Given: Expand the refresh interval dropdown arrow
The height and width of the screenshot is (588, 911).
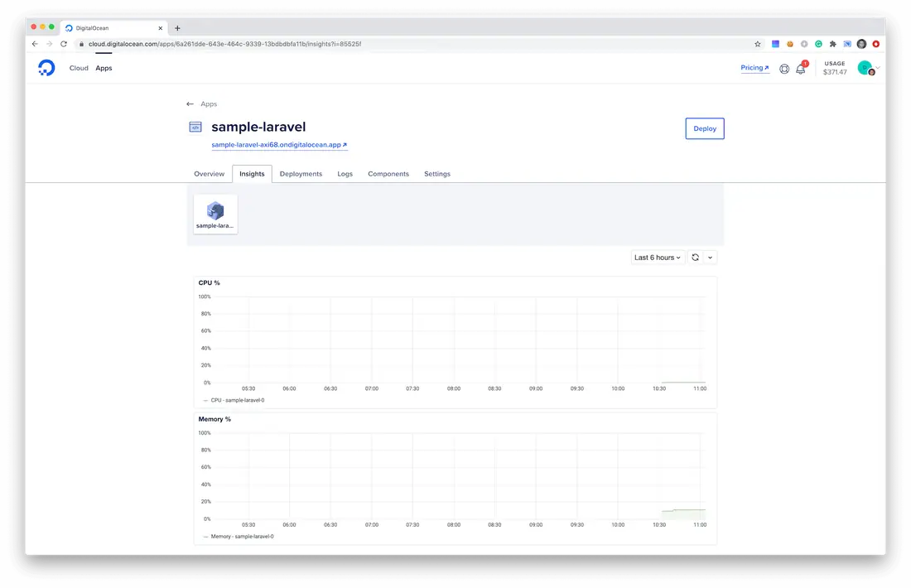Looking at the screenshot, I should pos(710,258).
